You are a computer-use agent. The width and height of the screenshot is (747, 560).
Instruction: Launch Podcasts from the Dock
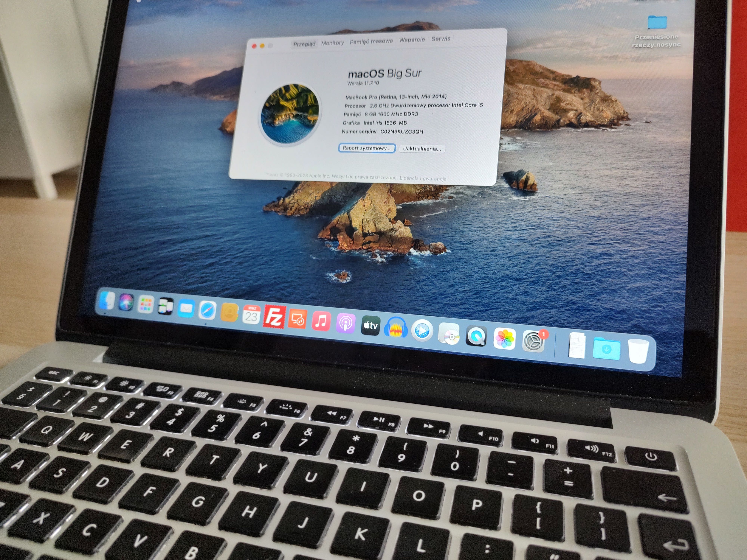click(x=345, y=324)
